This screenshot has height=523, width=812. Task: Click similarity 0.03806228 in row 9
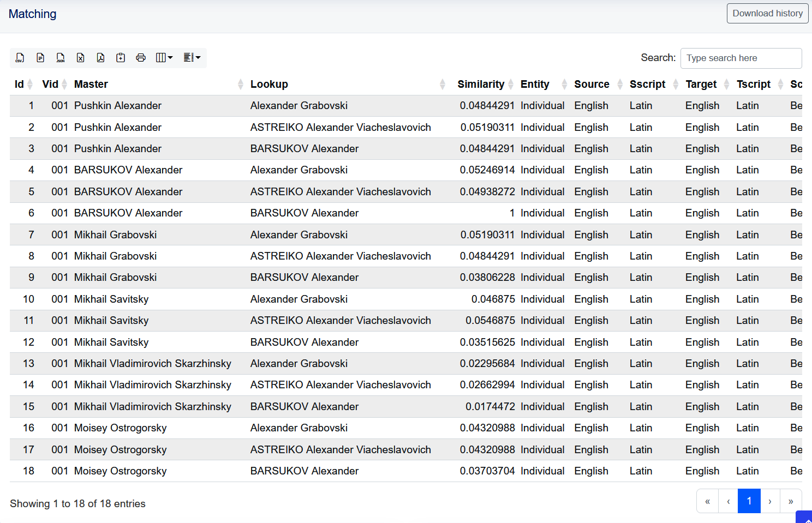(x=487, y=278)
